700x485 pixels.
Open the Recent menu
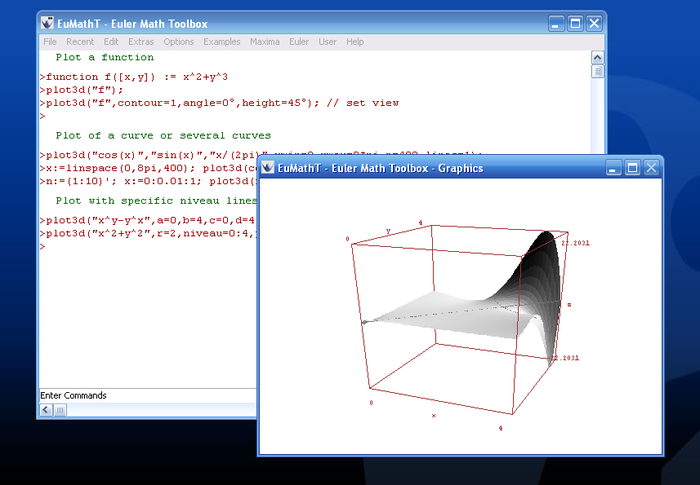(79, 42)
